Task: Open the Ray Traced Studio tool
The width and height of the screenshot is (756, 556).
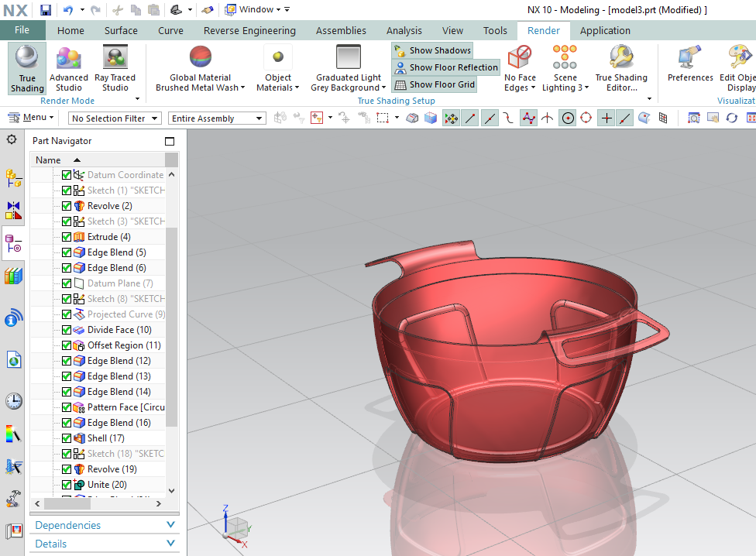Action: [x=115, y=68]
